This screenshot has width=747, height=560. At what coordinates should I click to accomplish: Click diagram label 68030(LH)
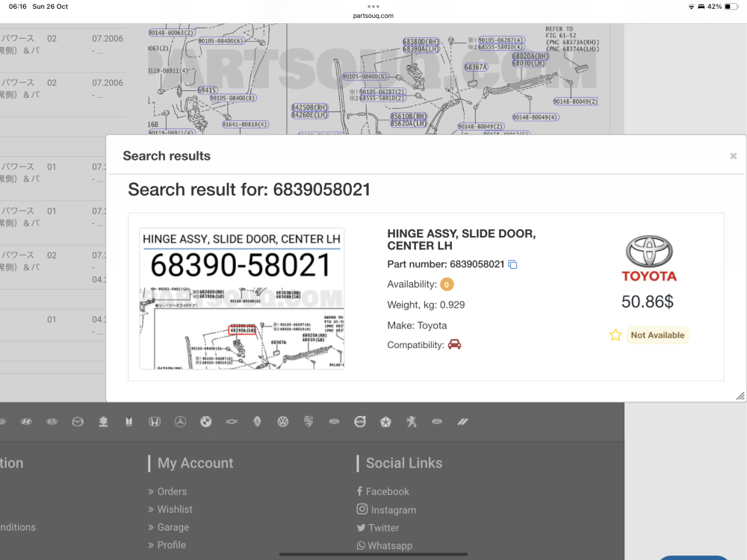click(528, 63)
